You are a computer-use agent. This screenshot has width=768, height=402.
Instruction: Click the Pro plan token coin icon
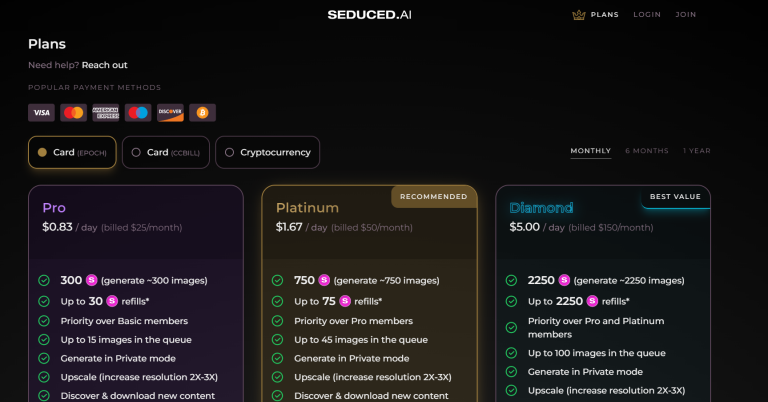[91, 281]
